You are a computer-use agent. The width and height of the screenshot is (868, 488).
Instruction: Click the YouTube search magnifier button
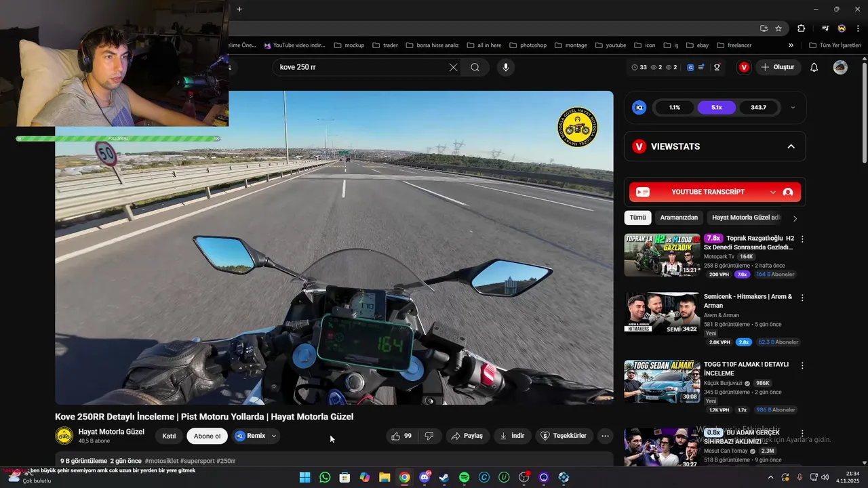point(475,67)
